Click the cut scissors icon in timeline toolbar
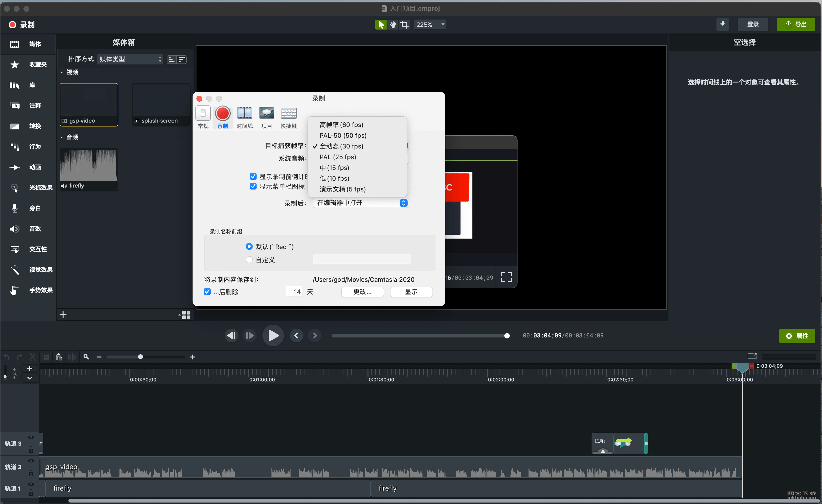The width and height of the screenshot is (822, 504). pos(32,357)
